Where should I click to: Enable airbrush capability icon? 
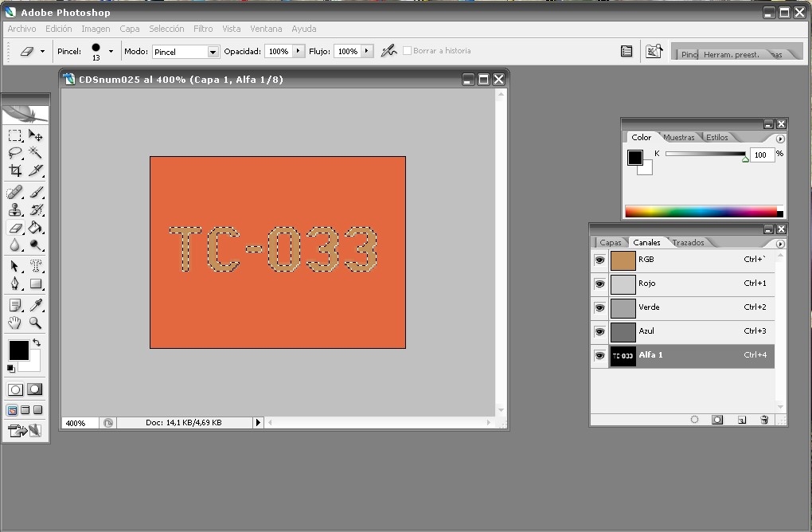(x=388, y=51)
